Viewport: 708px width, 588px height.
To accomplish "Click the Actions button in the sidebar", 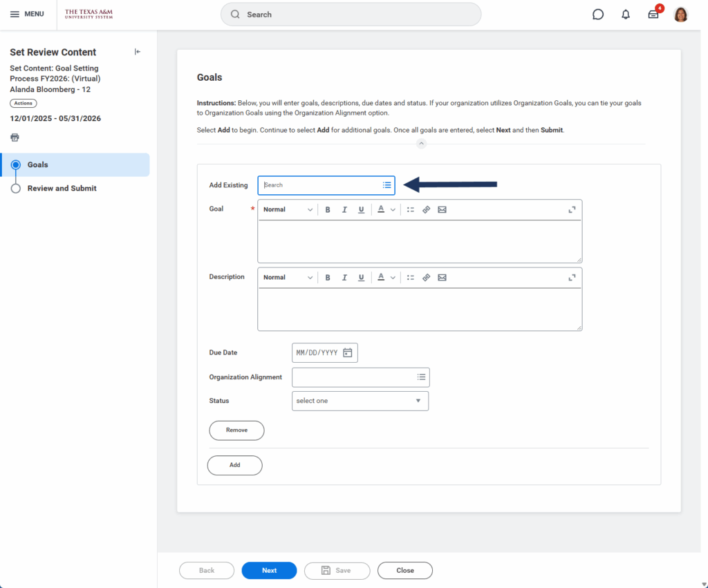I will 23,102.
